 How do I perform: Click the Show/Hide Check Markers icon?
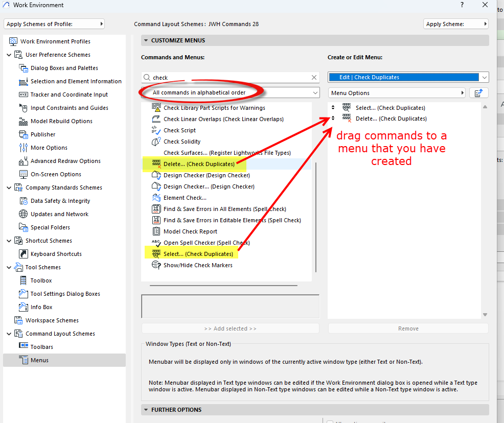[156, 265]
